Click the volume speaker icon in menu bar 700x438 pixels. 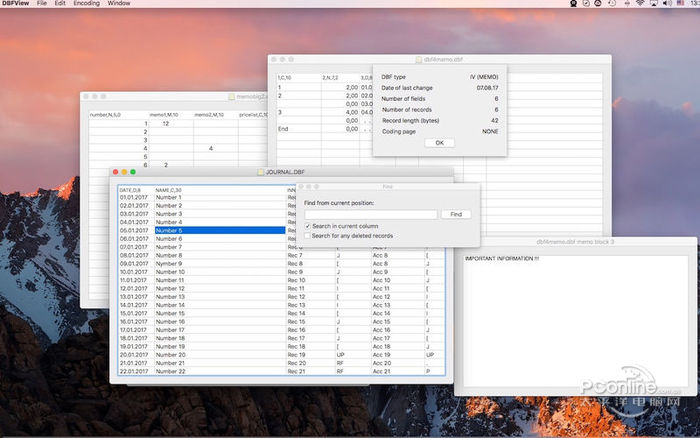(667, 3)
